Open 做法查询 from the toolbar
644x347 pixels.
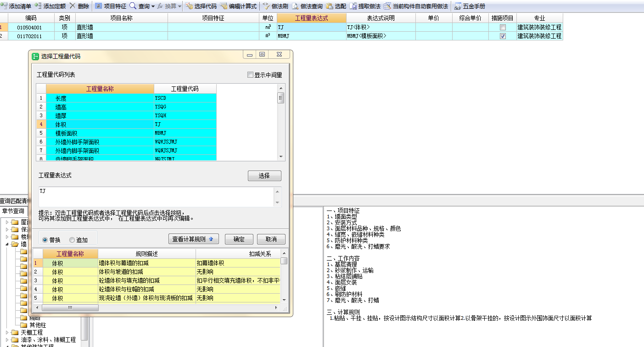[x=307, y=6]
